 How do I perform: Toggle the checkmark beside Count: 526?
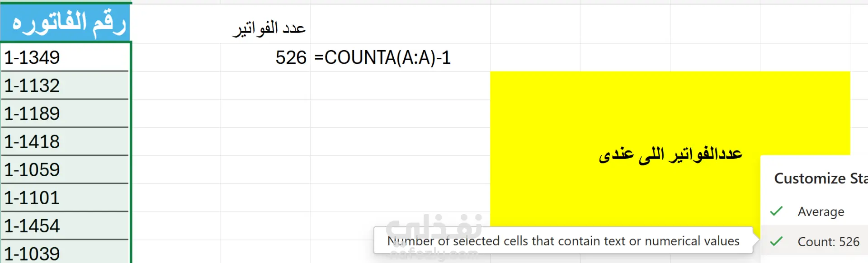point(776,242)
